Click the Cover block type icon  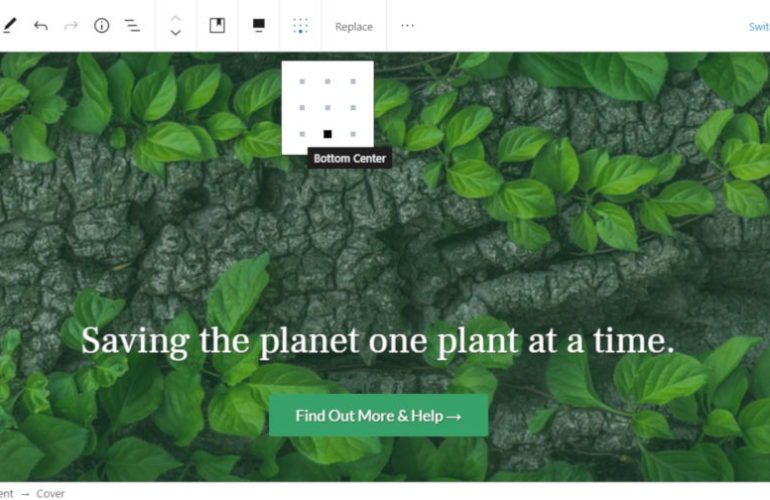217,26
